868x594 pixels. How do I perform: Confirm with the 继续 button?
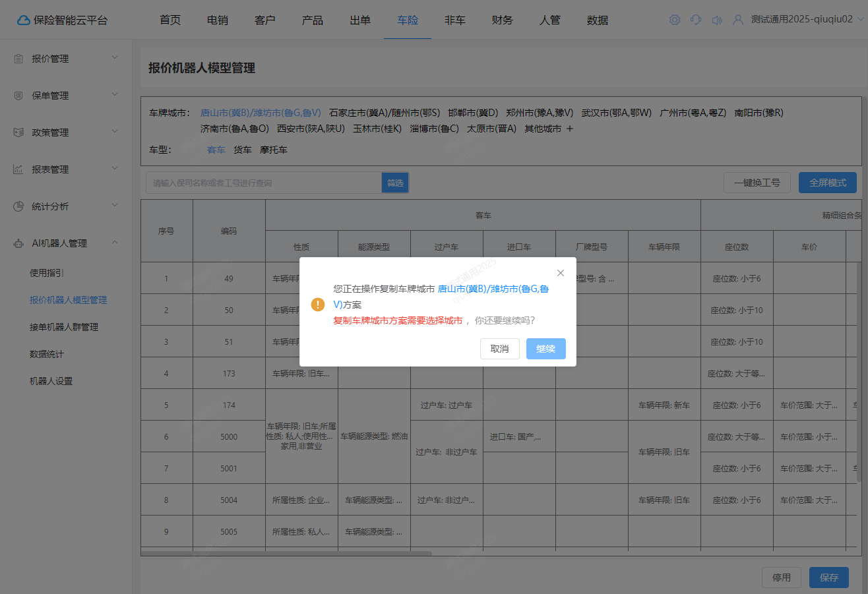tap(546, 349)
